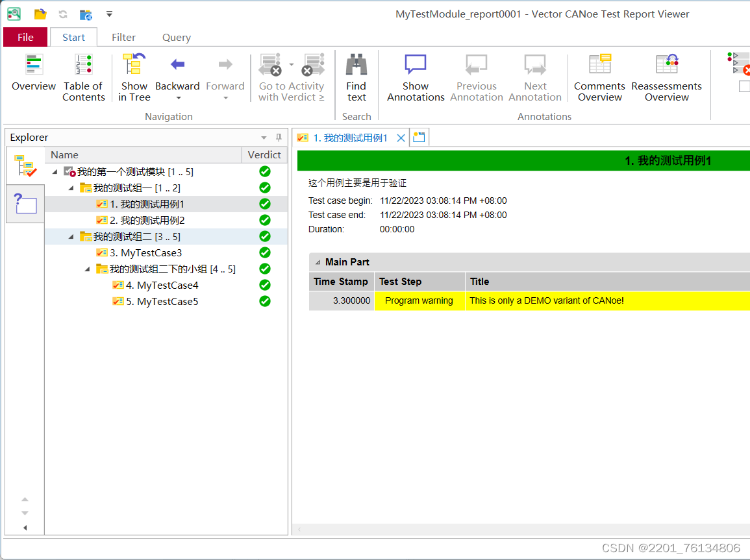Click the checkbox next to MyTestCase4

click(x=119, y=285)
